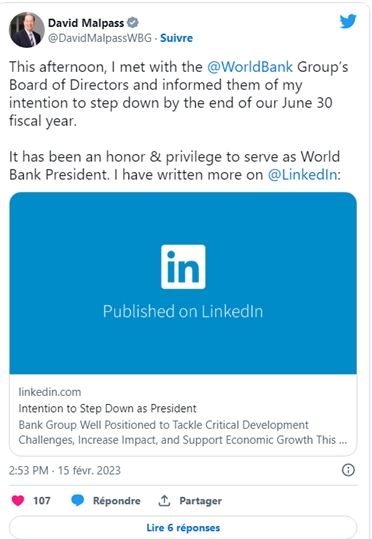The width and height of the screenshot is (372, 539).
Task: Click the reply speech bubble icon
Action: click(x=77, y=500)
